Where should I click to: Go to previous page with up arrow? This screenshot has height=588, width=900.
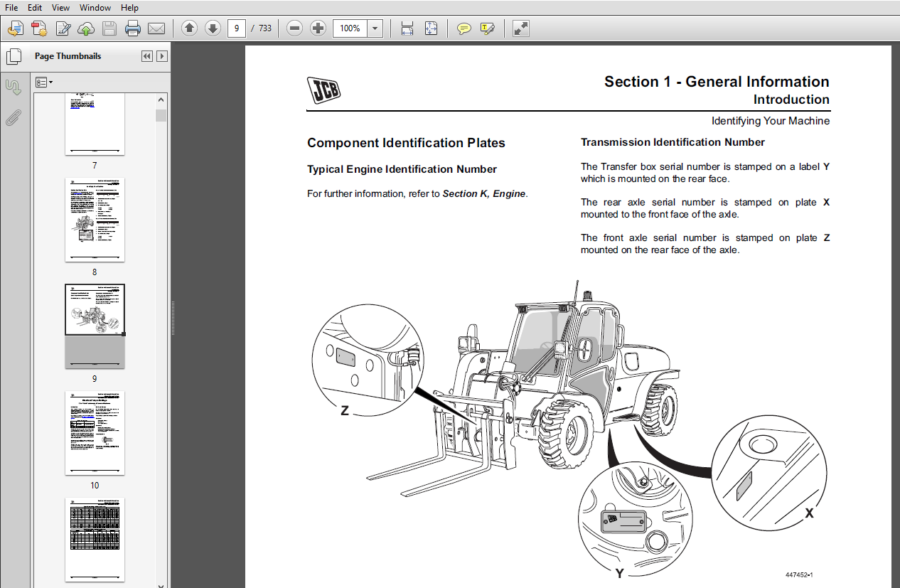[x=189, y=28]
